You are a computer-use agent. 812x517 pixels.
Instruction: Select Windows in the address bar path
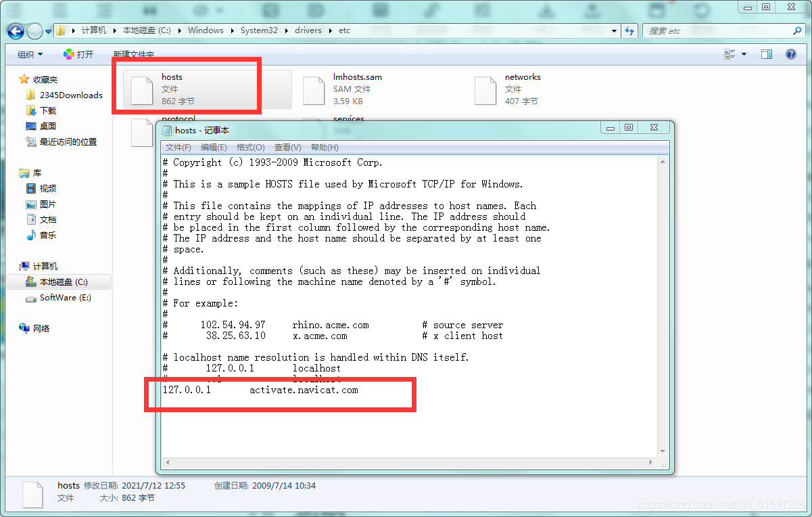click(206, 30)
